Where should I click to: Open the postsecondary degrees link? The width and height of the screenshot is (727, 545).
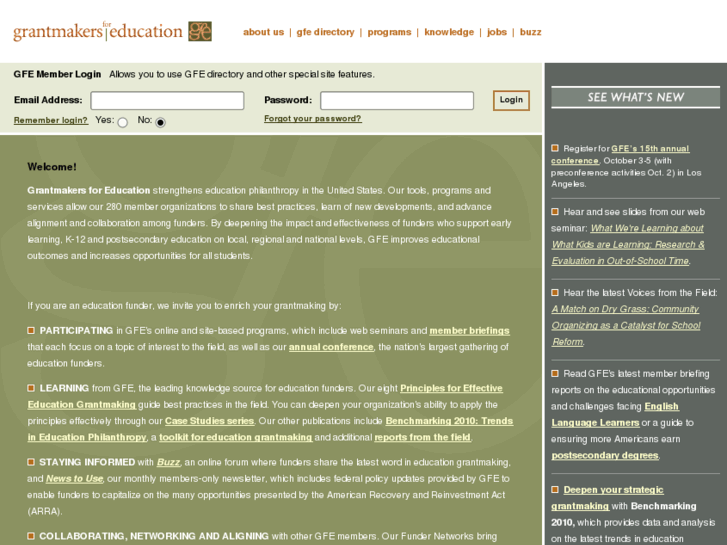605,455
